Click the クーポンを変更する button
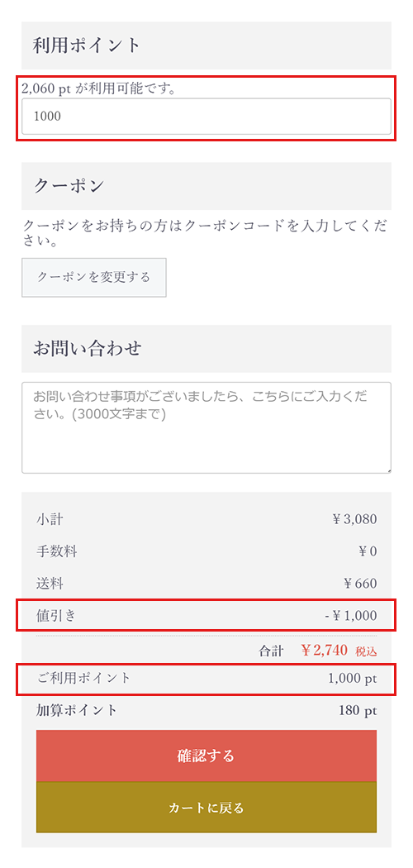 [94, 277]
